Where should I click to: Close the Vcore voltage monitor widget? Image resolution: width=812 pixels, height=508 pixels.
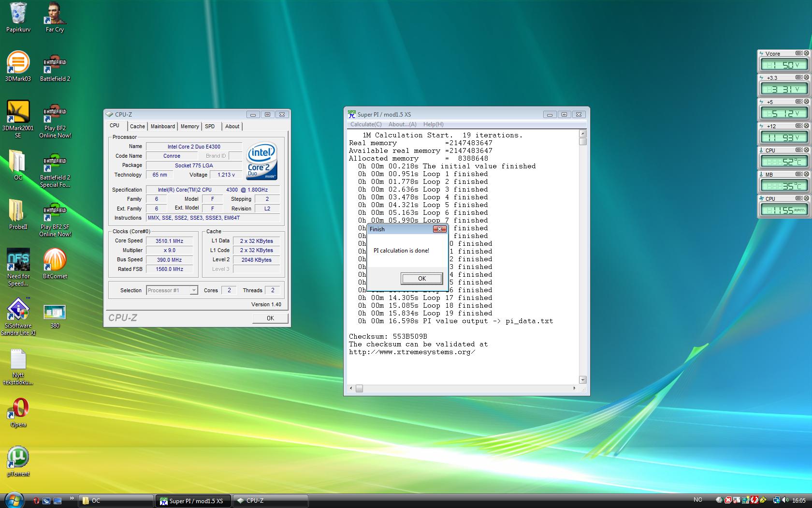pyautogui.click(x=806, y=53)
